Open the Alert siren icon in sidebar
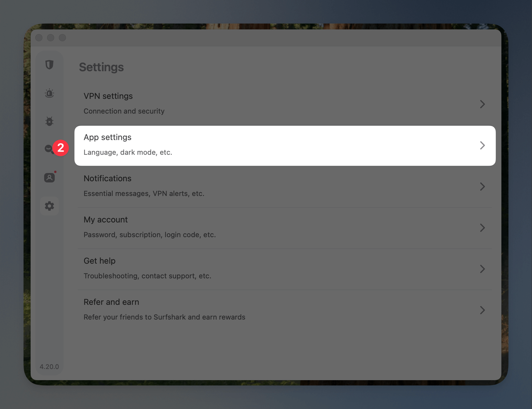The width and height of the screenshot is (532, 409). pos(49,93)
